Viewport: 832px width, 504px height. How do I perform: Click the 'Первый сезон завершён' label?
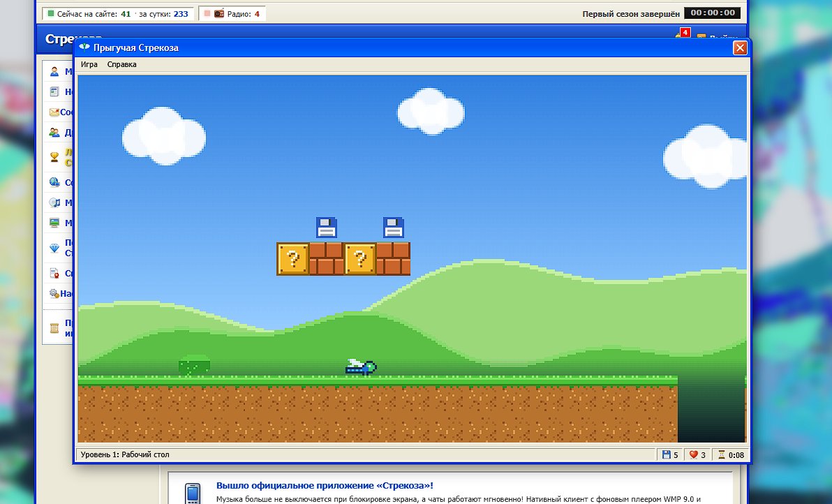(x=631, y=14)
